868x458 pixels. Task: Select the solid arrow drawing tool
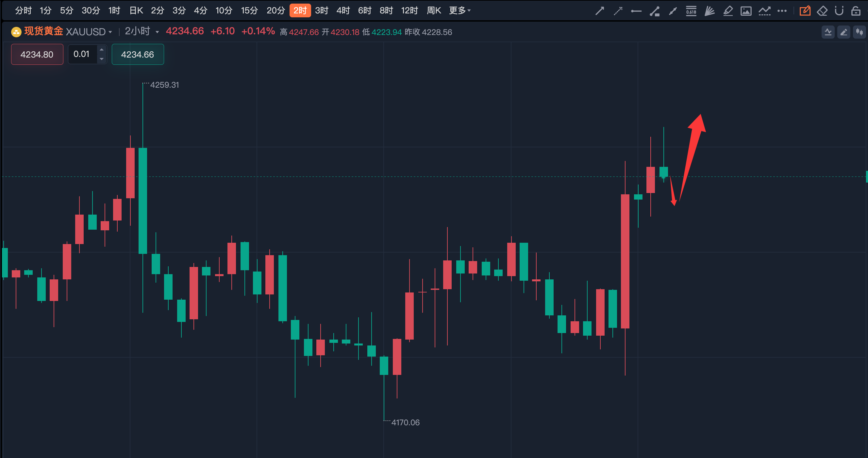[599, 11]
